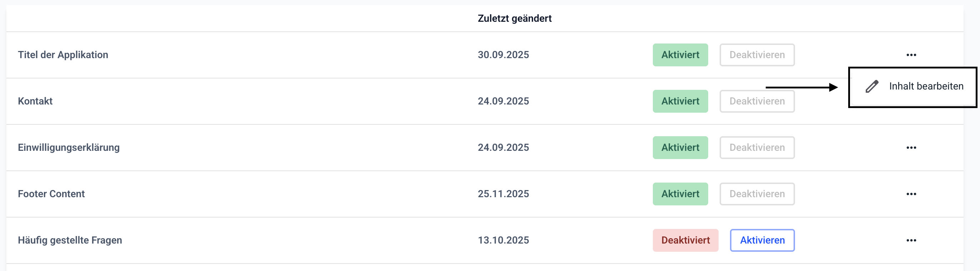The image size is (980, 271).
Task: Open three-dot menu for Titel der Applikation
Action: tap(911, 55)
